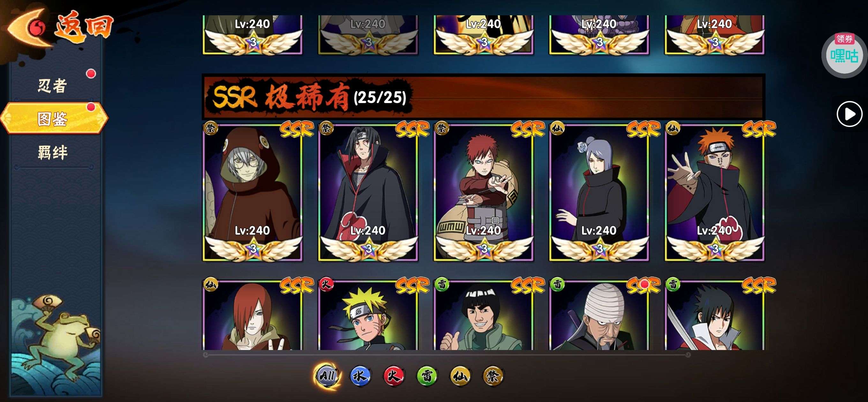Select Konan's purple-haired SSR card
Image resolution: width=868 pixels, height=402 pixels.
click(599, 192)
